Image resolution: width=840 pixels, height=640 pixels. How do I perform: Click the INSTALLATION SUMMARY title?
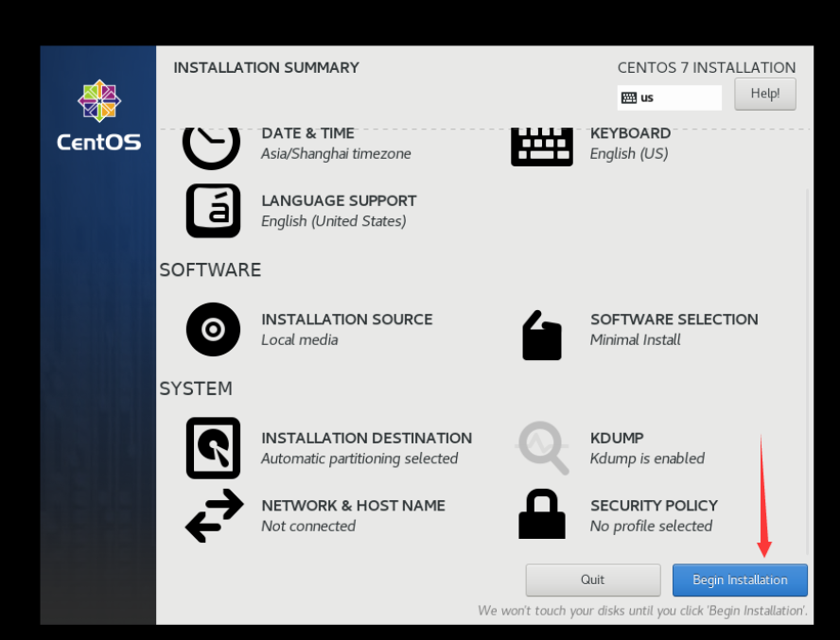coord(266,68)
